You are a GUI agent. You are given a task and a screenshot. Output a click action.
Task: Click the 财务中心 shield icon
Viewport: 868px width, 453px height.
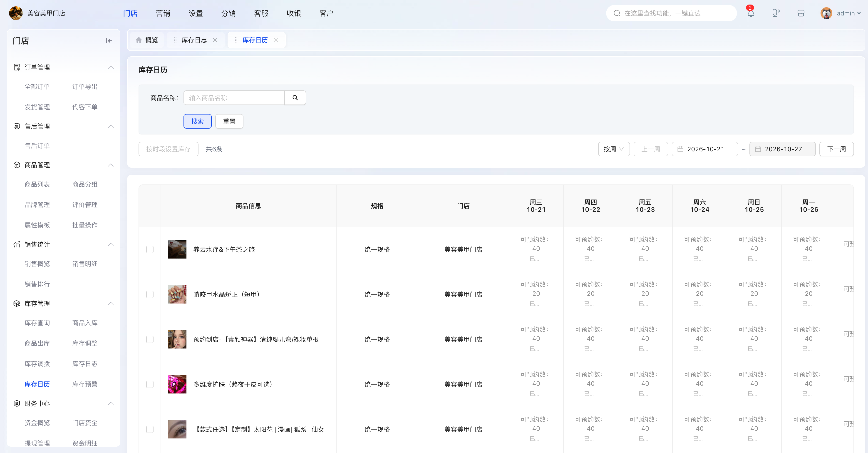(17, 403)
